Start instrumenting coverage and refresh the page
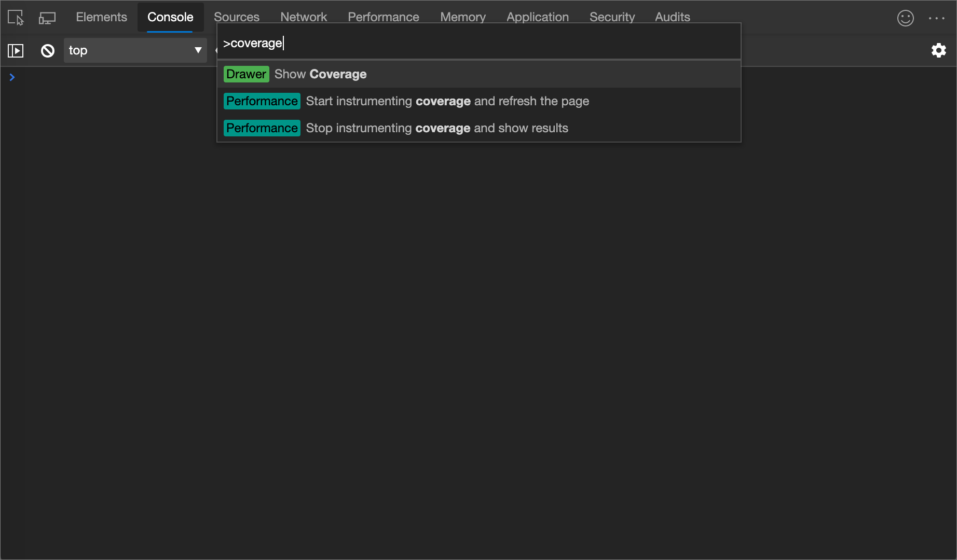 pyautogui.click(x=447, y=101)
